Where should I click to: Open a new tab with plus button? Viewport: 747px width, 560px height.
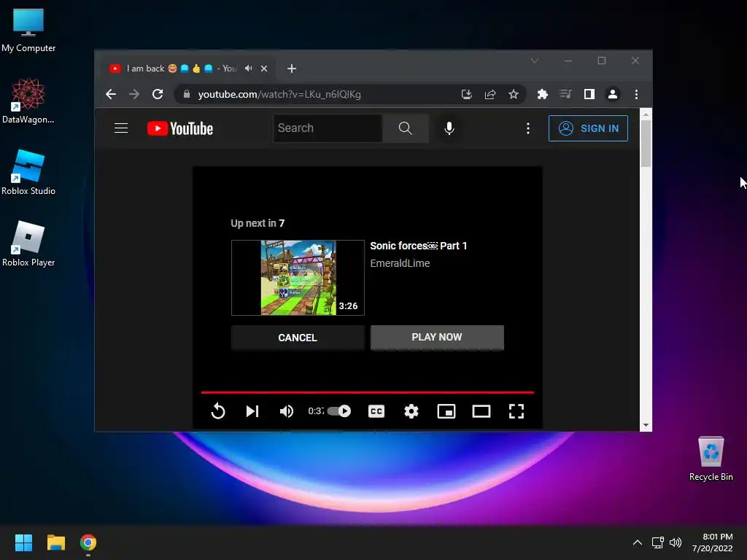pyautogui.click(x=292, y=69)
